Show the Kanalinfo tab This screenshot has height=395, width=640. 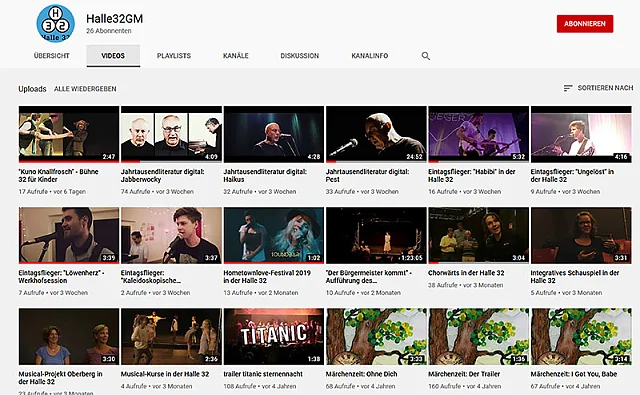click(x=370, y=56)
